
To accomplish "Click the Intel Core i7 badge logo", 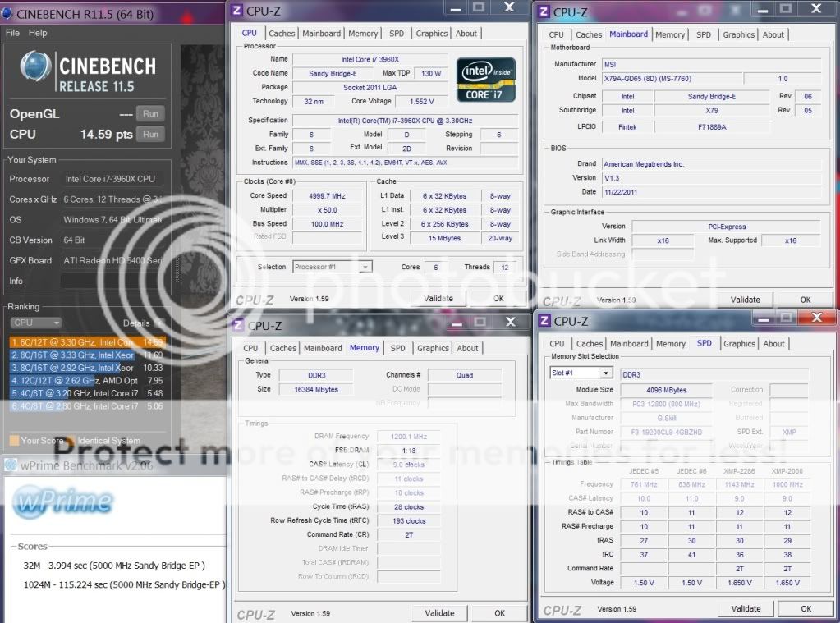I will 486,80.
